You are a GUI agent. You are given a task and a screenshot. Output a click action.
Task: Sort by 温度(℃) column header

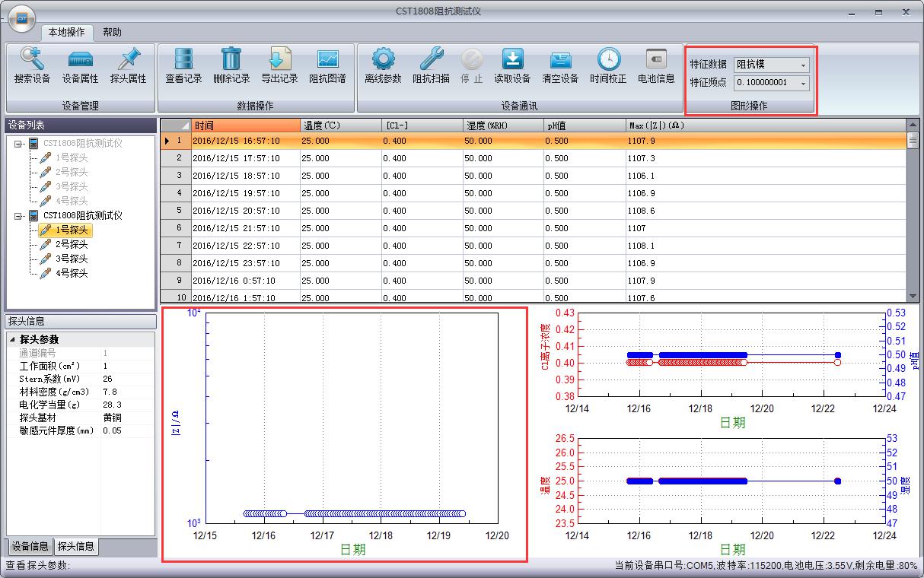coord(341,125)
